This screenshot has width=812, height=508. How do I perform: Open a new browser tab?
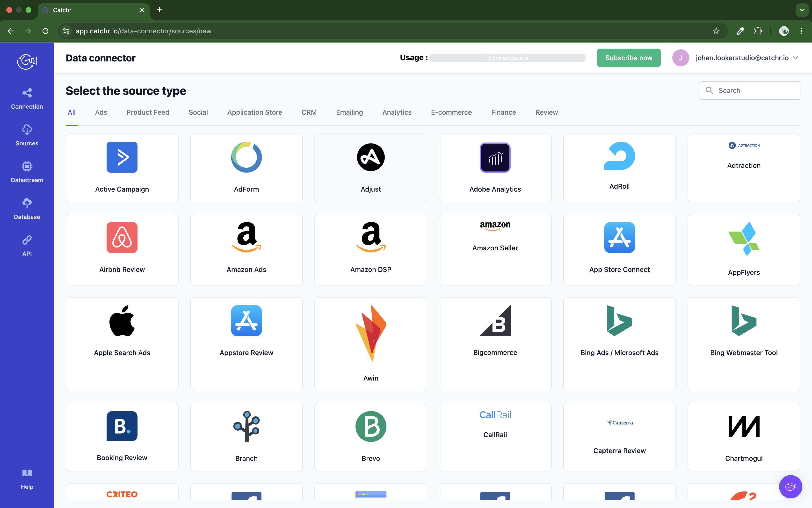point(159,10)
